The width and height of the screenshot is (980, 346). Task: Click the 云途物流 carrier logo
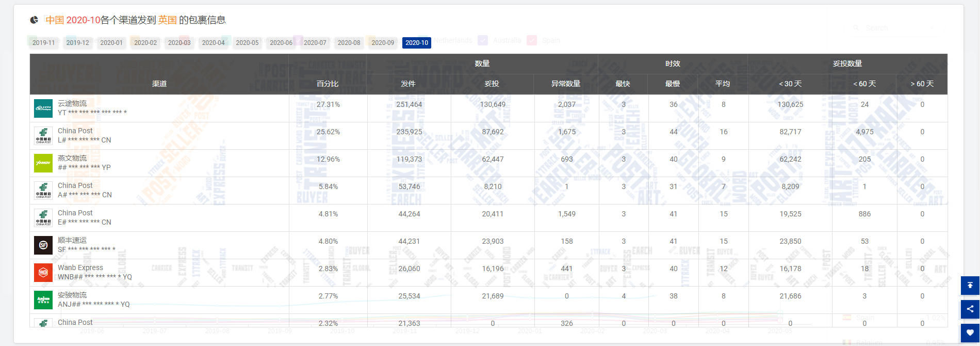[x=43, y=108]
